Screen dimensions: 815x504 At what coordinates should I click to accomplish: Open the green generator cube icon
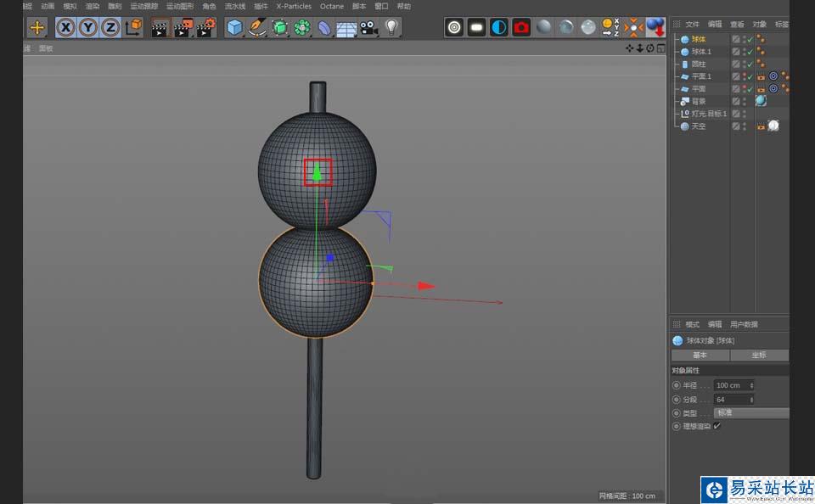pyautogui.click(x=279, y=27)
